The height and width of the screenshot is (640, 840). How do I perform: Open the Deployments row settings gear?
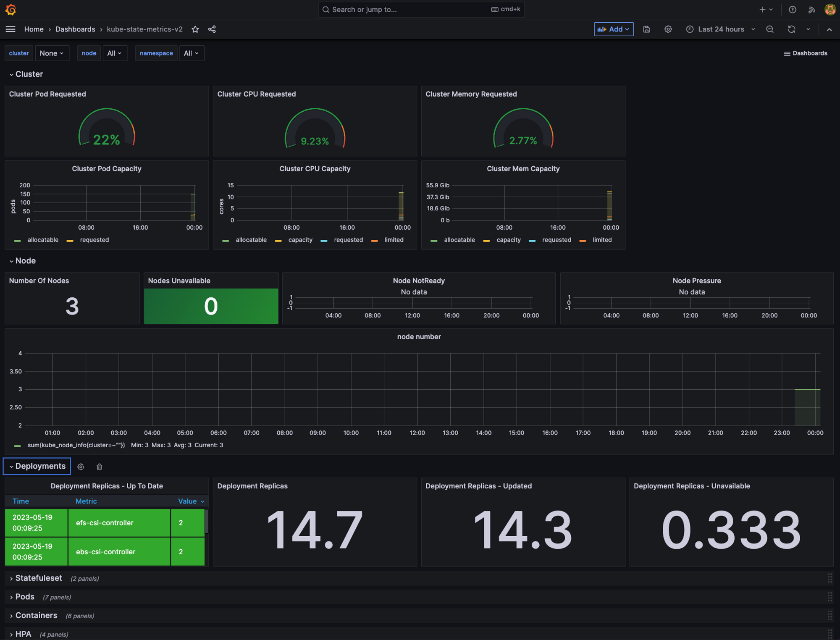coord(81,467)
